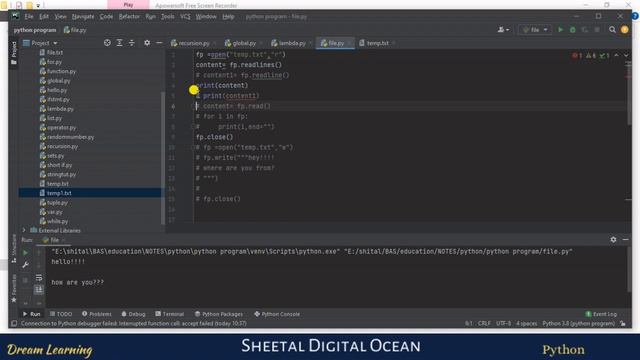Open the TODO tool window

[61, 314]
